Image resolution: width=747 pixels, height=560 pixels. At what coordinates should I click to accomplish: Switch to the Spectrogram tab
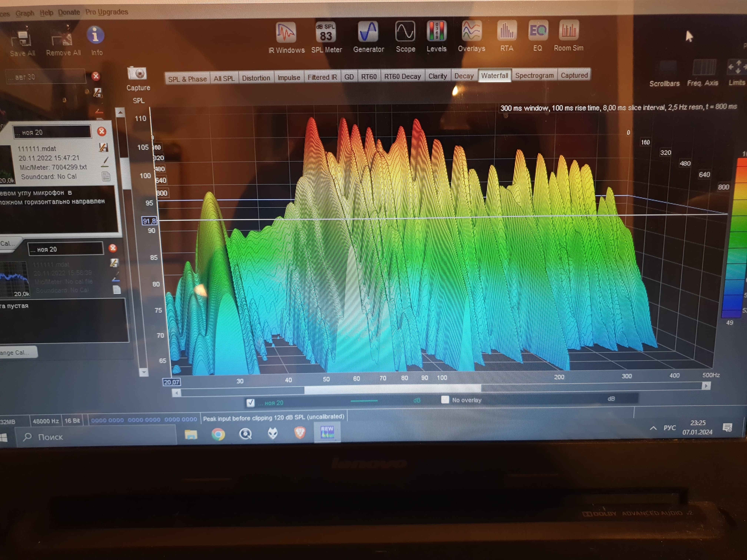[x=534, y=76]
